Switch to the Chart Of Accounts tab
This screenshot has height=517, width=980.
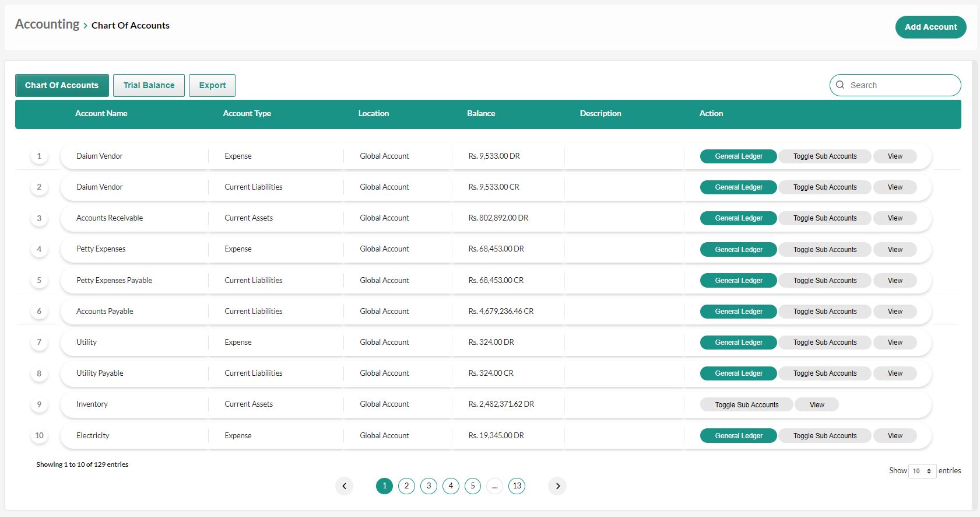click(x=62, y=85)
